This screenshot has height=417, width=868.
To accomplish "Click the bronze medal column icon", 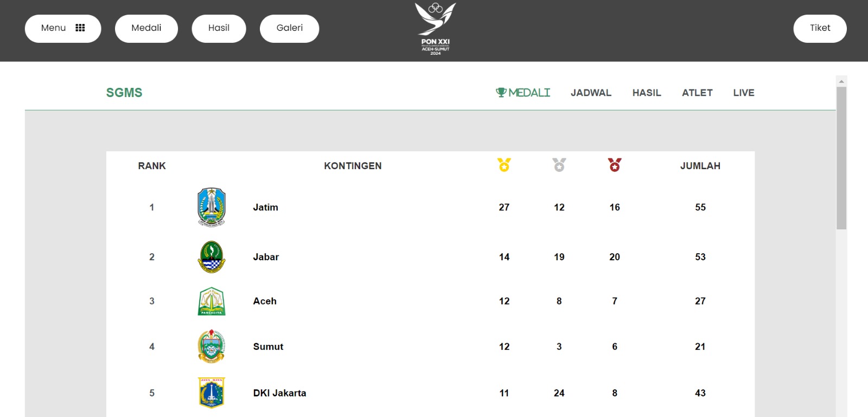I will [615, 165].
